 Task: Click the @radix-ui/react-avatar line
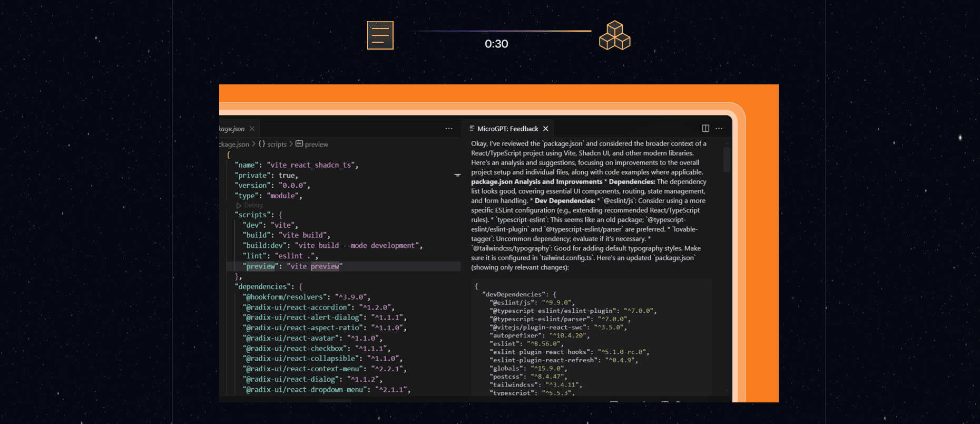pyautogui.click(x=312, y=338)
